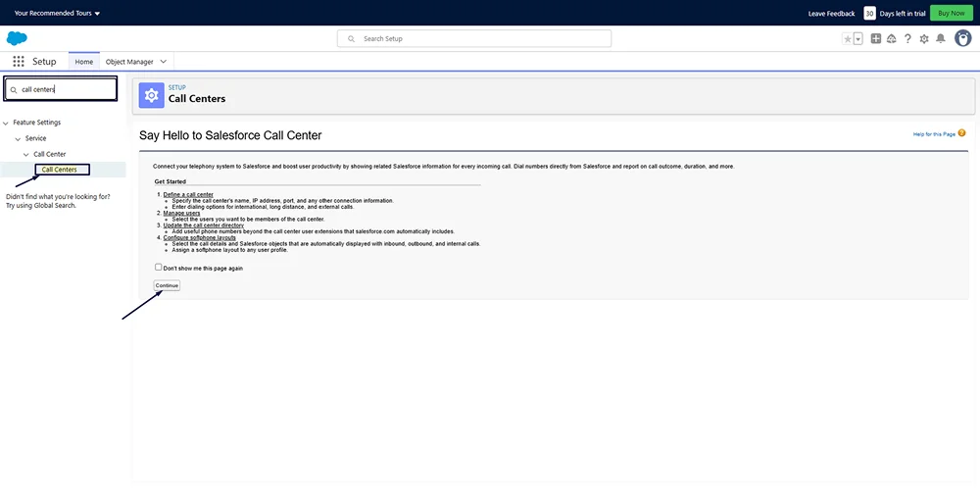980x502 pixels.
Task: Click the orange help icon beside Help for this Page
Action: (x=961, y=133)
